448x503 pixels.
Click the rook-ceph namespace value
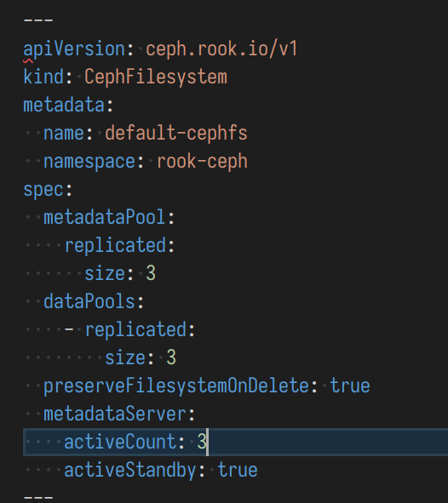click(202, 161)
